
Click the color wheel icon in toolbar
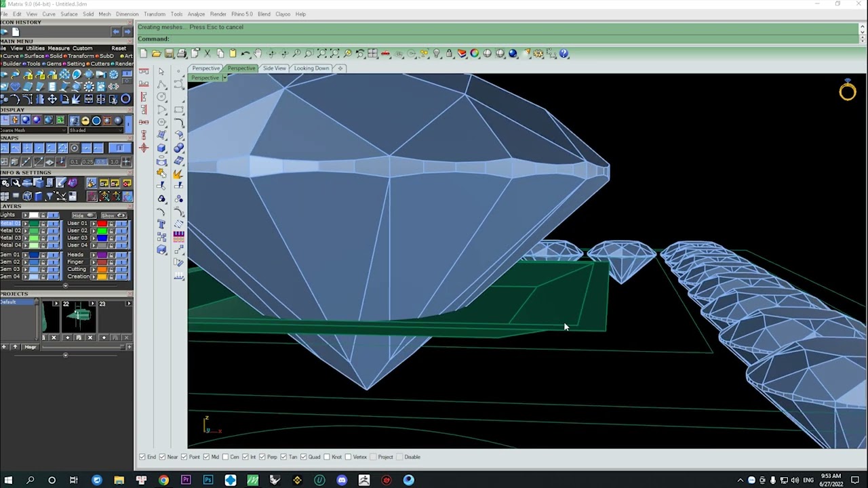point(475,54)
